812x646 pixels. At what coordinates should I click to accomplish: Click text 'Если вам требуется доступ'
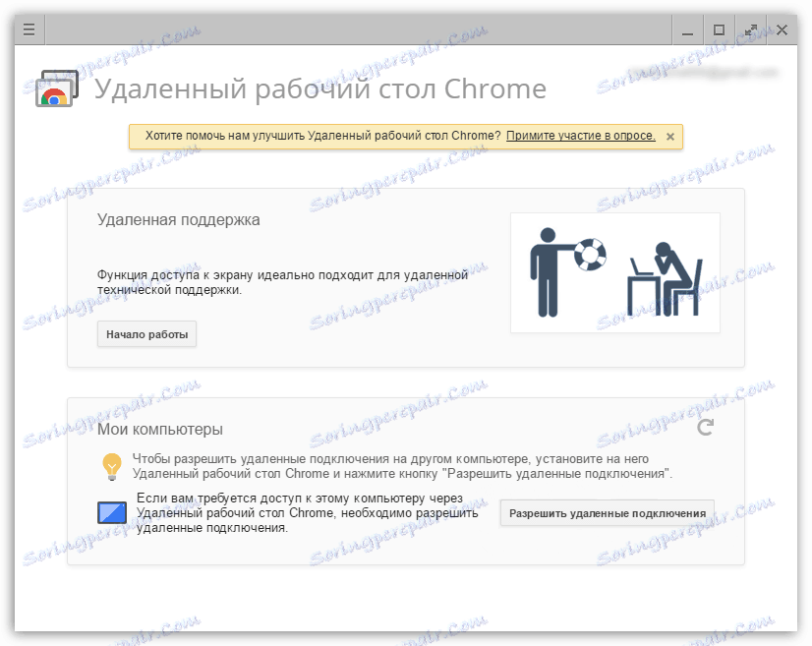pyautogui.click(x=219, y=499)
